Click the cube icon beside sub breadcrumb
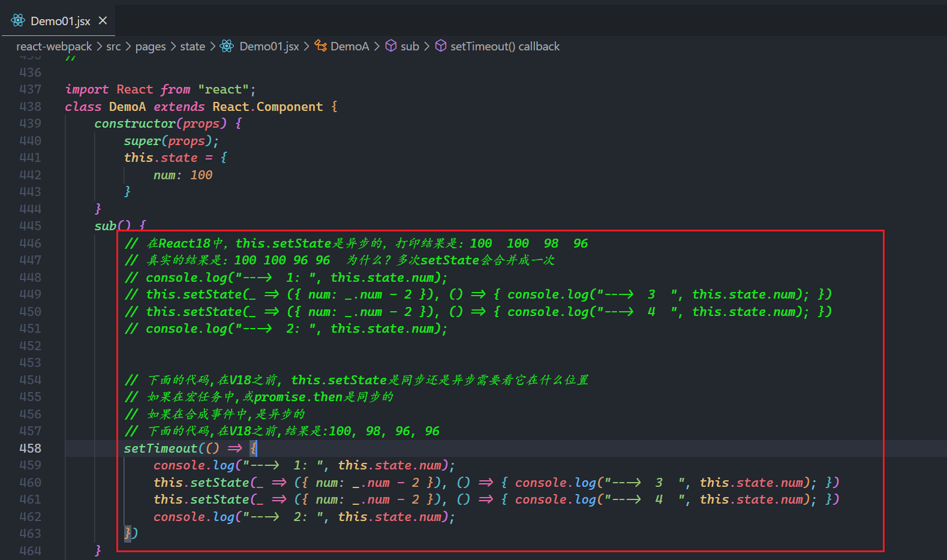The width and height of the screenshot is (947, 560). tap(391, 46)
